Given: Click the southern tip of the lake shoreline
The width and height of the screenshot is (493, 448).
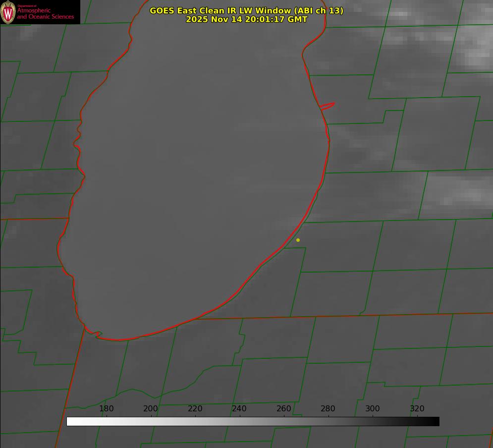Looking at the screenshot, I should (x=119, y=340).
